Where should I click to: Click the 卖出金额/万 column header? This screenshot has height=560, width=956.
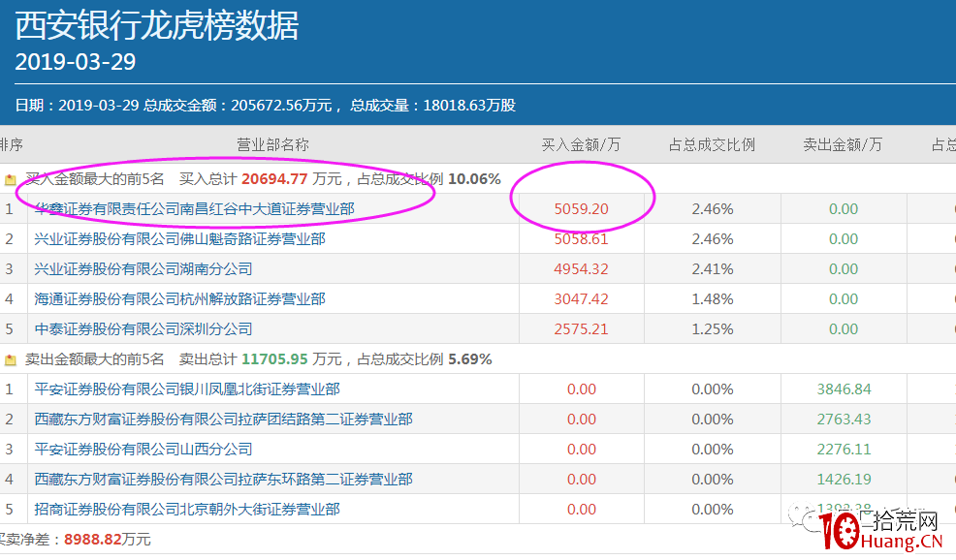click(x=842, y=144)
